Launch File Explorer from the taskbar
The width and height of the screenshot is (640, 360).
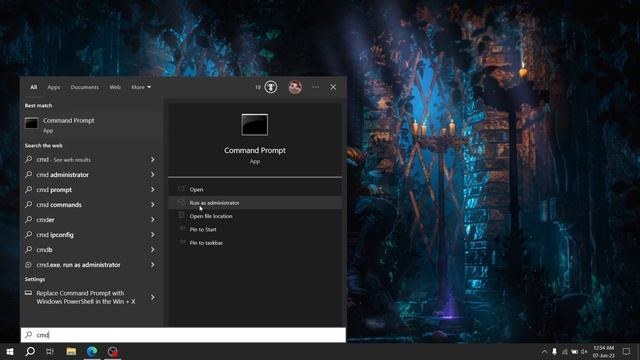(71, 351)
